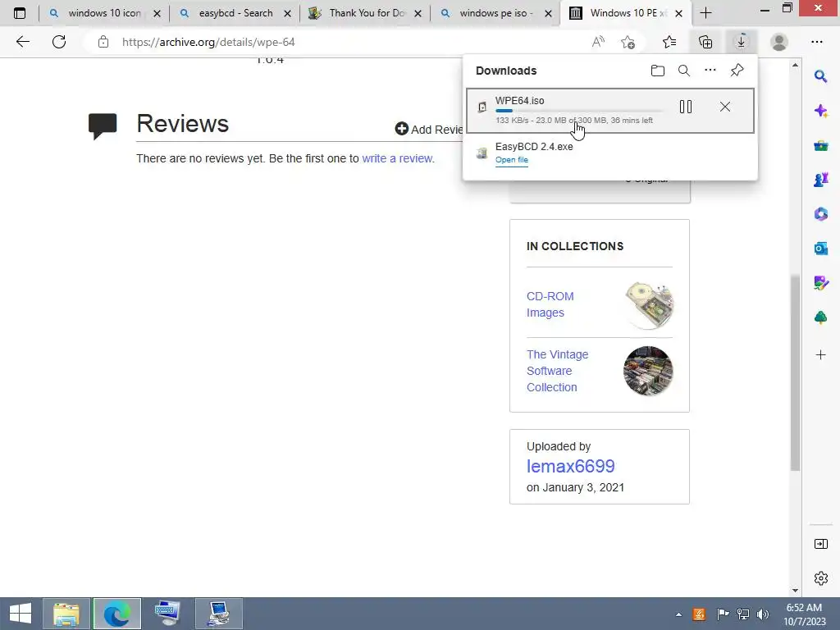Select the EasyBCD 2.4.exe download entry
Viewport: 840px width, 630px height.
tap(610, 153)
